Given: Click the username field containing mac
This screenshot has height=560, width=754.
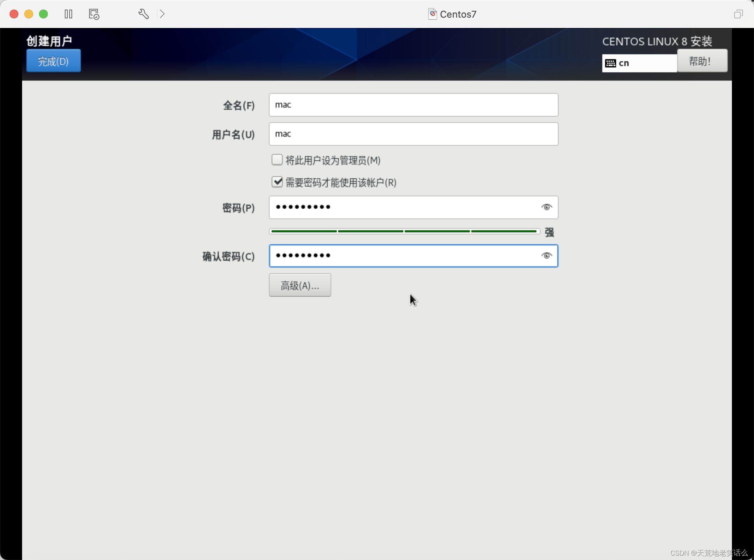Looking at the screenshot, I should point(413,134).
